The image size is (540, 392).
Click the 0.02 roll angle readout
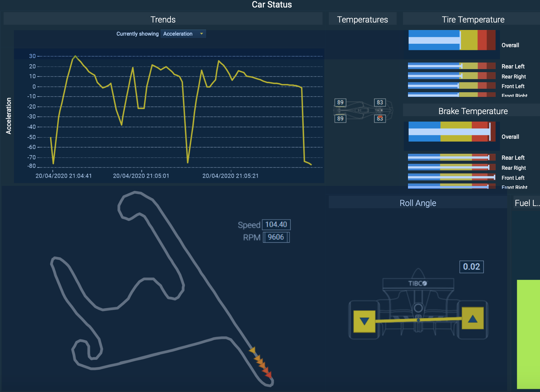(x=471, y=267)
